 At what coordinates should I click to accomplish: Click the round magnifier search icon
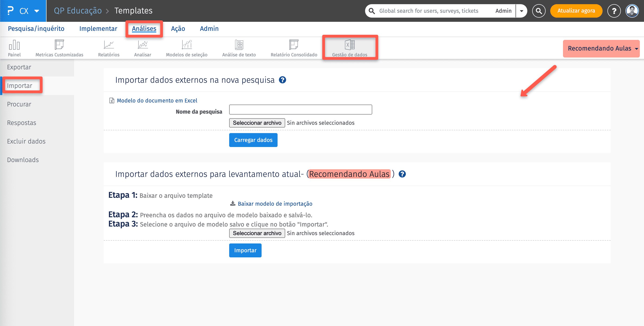[539, 11]
